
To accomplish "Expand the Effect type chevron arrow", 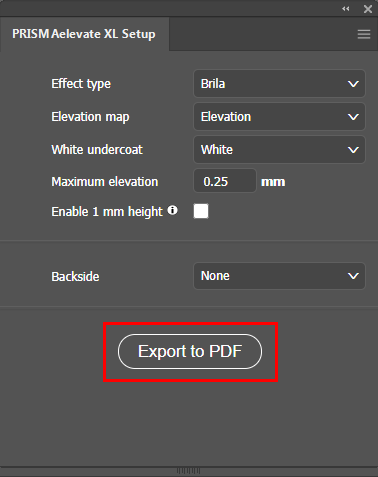I will (353, 84).
